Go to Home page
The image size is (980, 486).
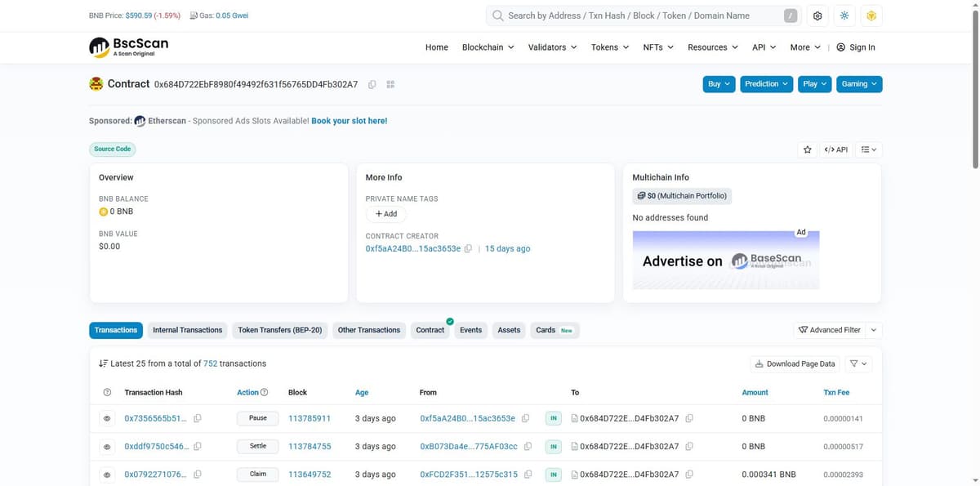(x=437, y=47)
